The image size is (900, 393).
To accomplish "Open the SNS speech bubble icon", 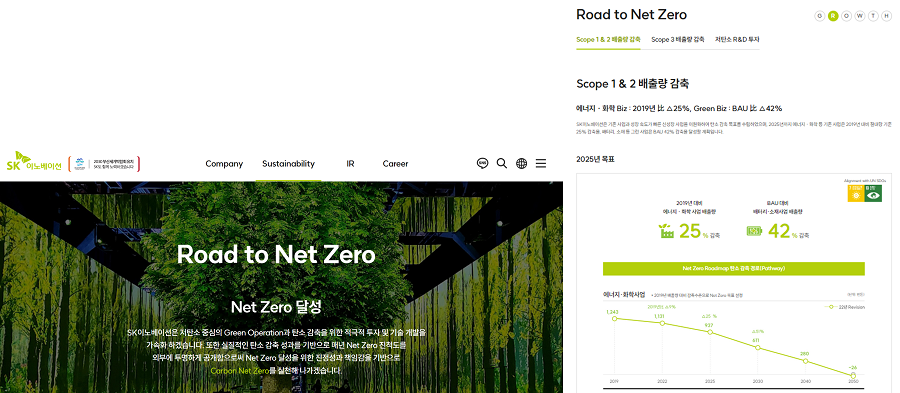I will point(482,164).
